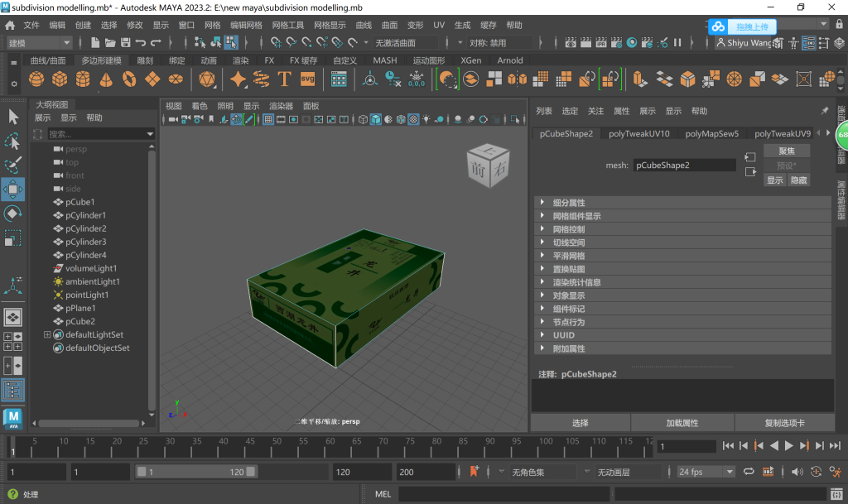The image size is (848, 504).
Task: Expand the defaultLightSet node
Action: 47,334
